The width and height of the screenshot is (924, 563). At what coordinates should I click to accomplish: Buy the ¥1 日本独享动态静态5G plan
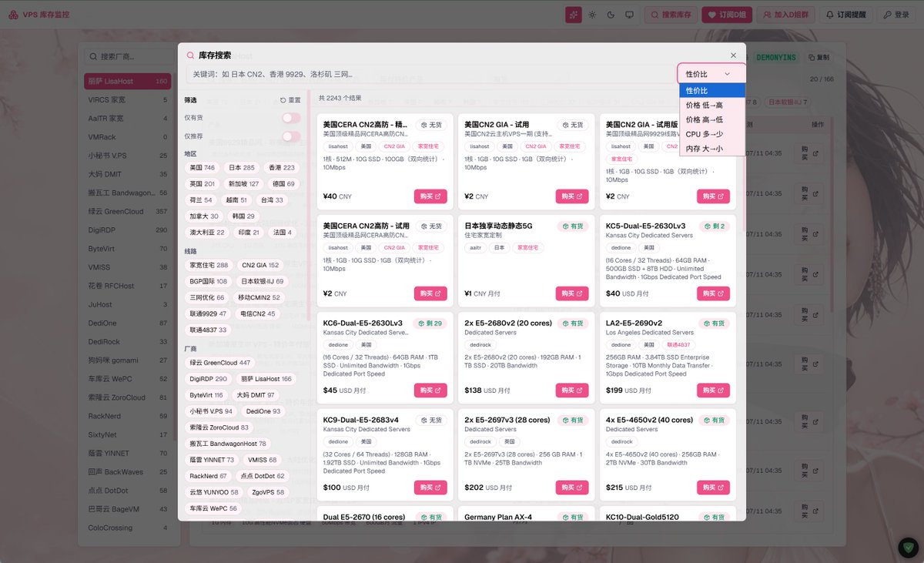click(x=572, y=293)
